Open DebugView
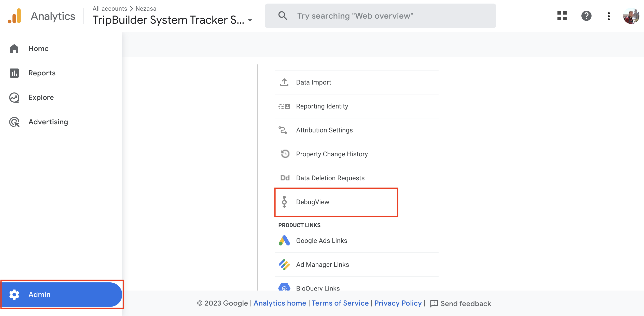 coord(357,202)
